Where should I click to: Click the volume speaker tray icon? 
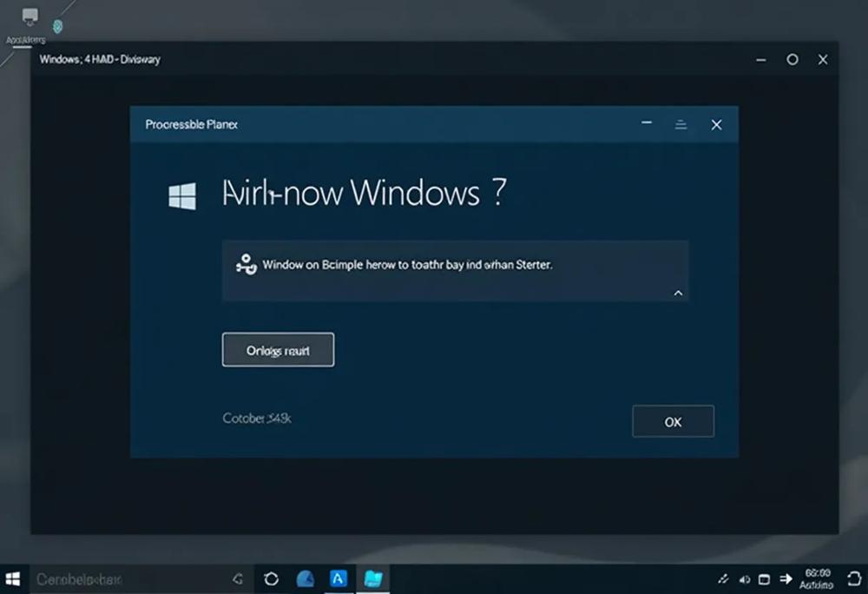coord(745,579)
